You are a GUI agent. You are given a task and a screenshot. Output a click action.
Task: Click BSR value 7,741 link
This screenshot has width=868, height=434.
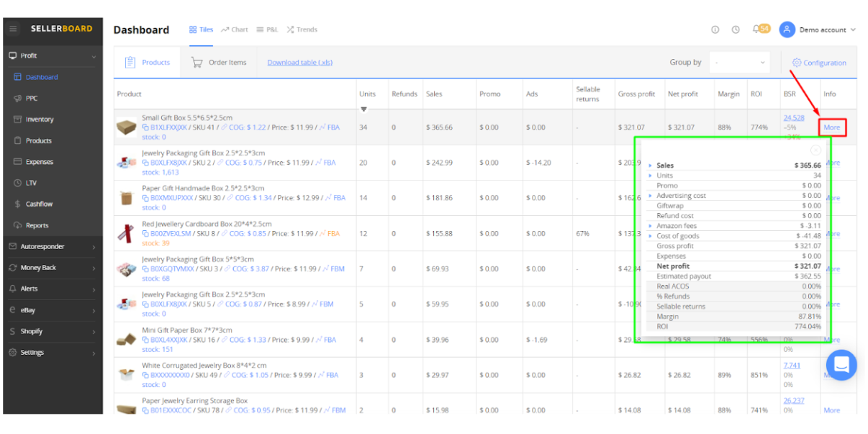tap(792, 366)
